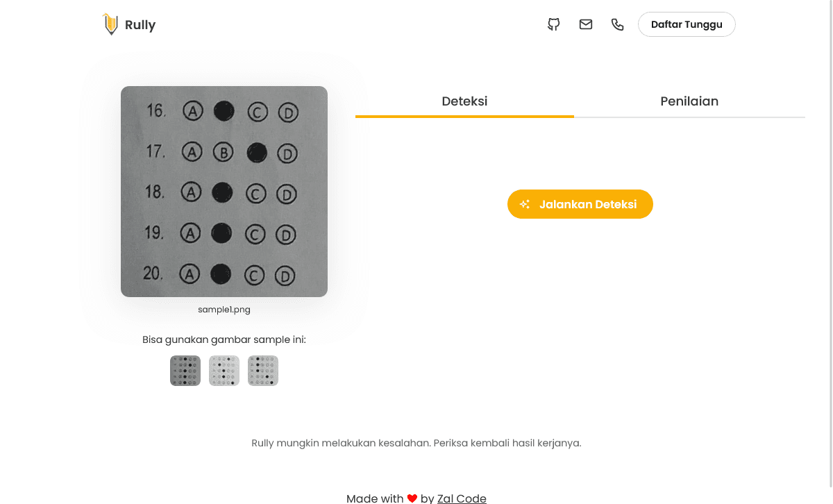Select the middle light sample image thumbnail
The image size is (833, 504).
pos(224,370)
